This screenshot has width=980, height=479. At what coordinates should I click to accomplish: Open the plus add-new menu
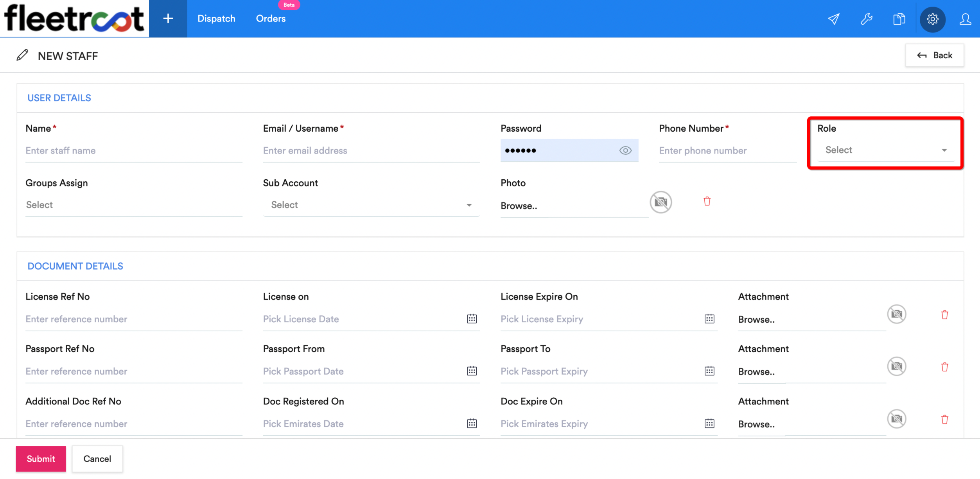click(168, 18)
